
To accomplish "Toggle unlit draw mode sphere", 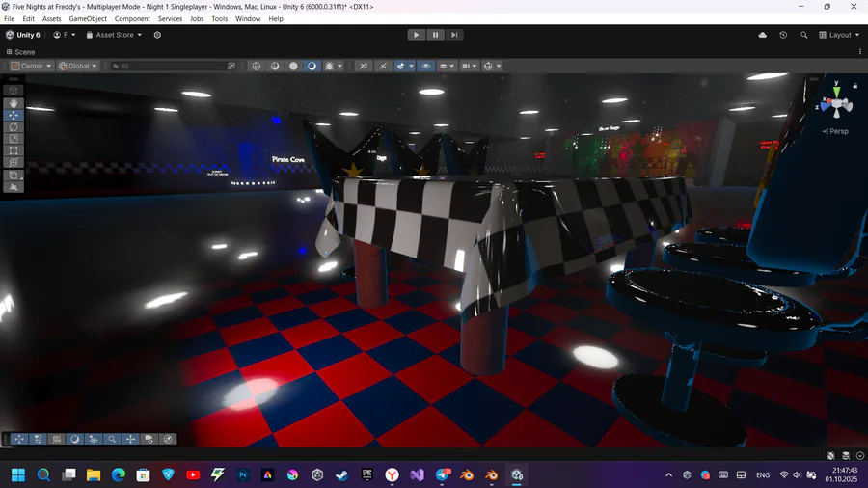I will click(293, 66).
